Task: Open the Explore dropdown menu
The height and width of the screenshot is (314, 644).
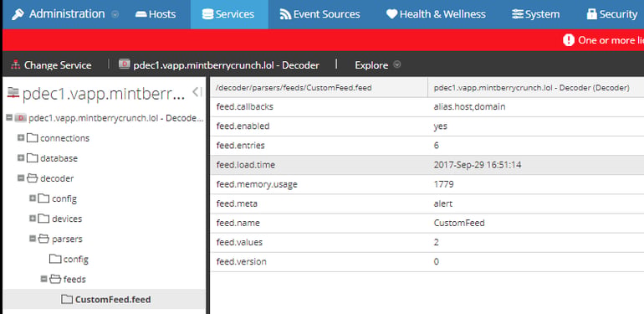Action: click(377, 65)
